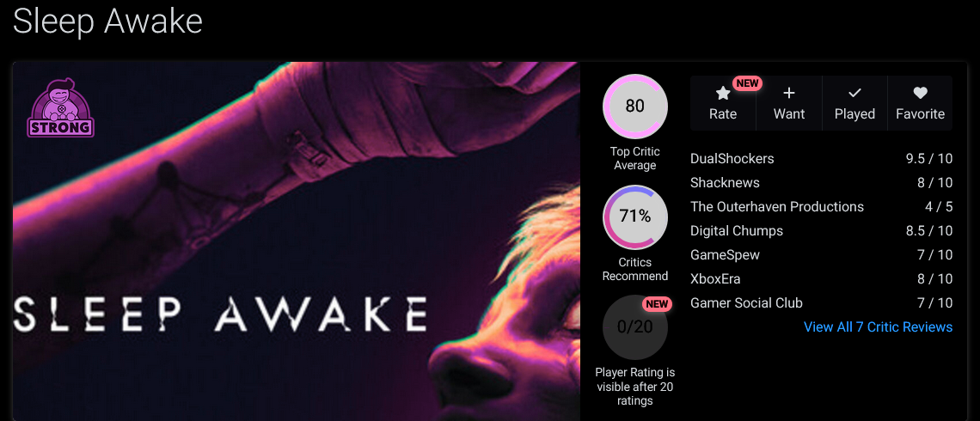Open the Shacknews review entry
This screenshot has height=421, width=980.
(x=821, y=183)
